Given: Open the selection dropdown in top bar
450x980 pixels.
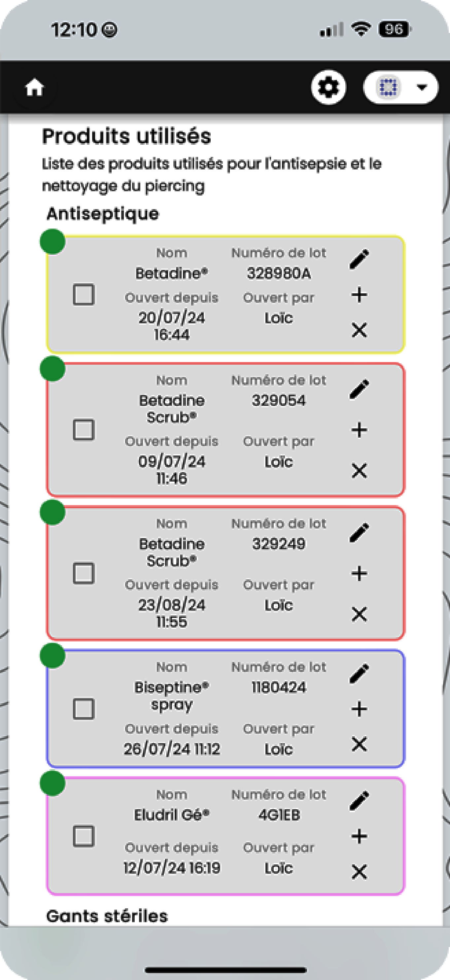Looking at the screenshot, I should 400,87.
